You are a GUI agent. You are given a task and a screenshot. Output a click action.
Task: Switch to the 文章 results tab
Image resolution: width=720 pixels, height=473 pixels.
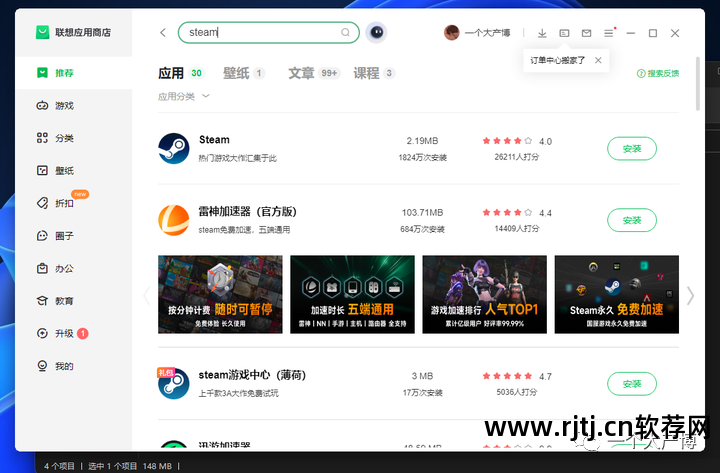[x=315, y=73]
